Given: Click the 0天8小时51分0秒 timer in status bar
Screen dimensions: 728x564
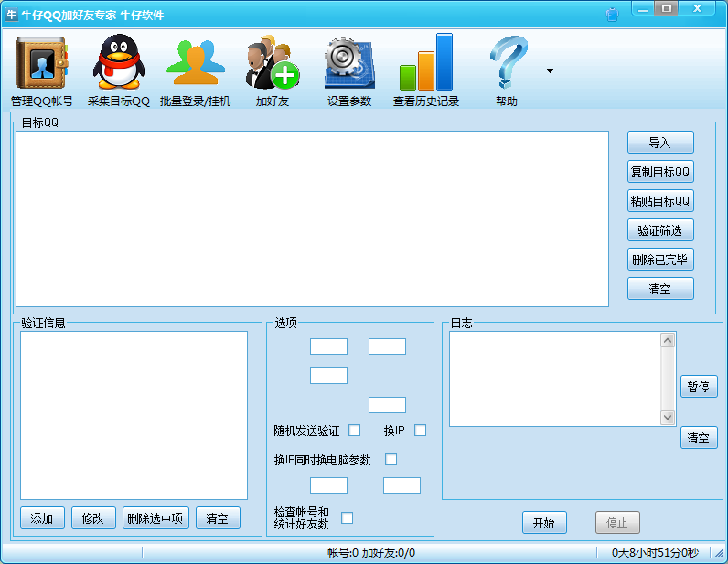Looking at the screenshot, I should 655,552.
